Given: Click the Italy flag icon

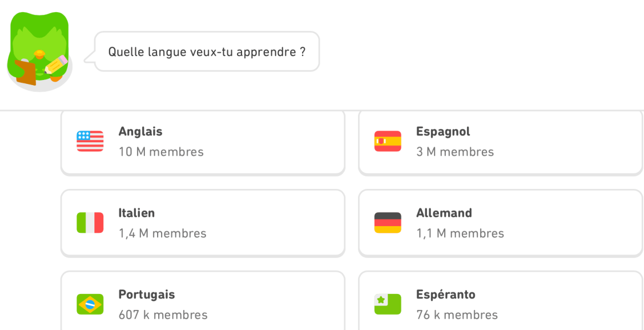Looking at the screenshot, I should (x=90, y=223).
